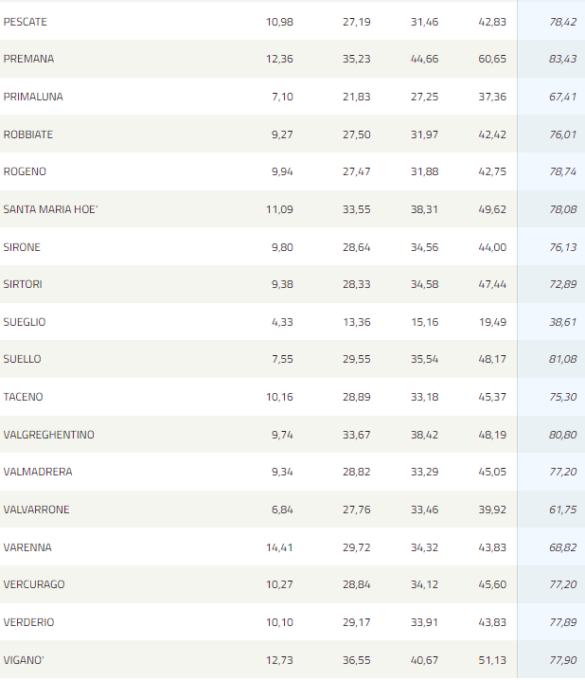Click the VARENNA row label
Image resolution: width=585 pixels, height=680 pixels.
pyautogui.click(x=27, y=547)
